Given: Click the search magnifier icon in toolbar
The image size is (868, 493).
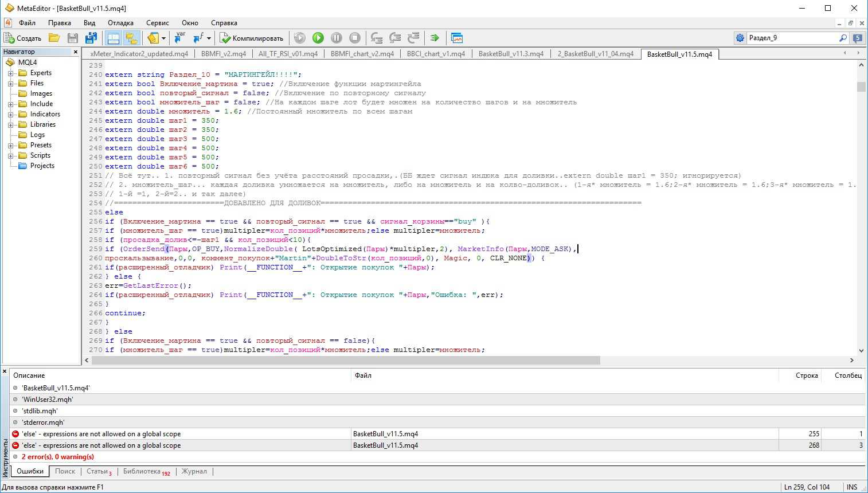Looking at the screenshot, I should coord(843,38).
